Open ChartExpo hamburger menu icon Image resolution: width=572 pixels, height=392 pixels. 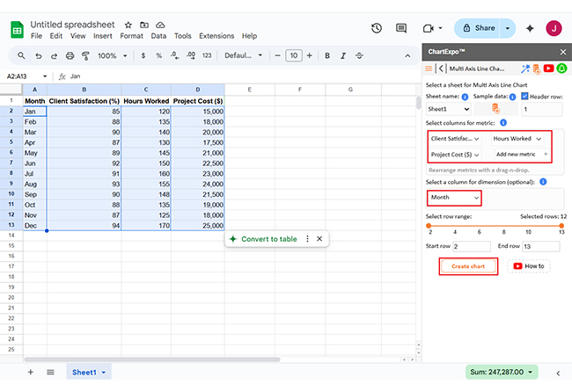pos(429,68)
